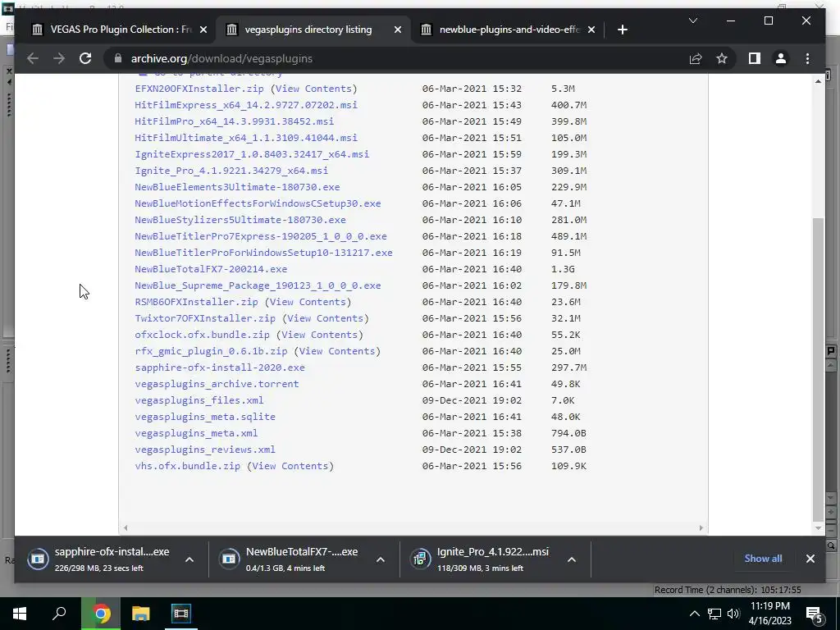Click NewBlueTotalFX7 download progress icon
Image resolution: width=840 pixels, height=630 pixels.
coord(230,559)
